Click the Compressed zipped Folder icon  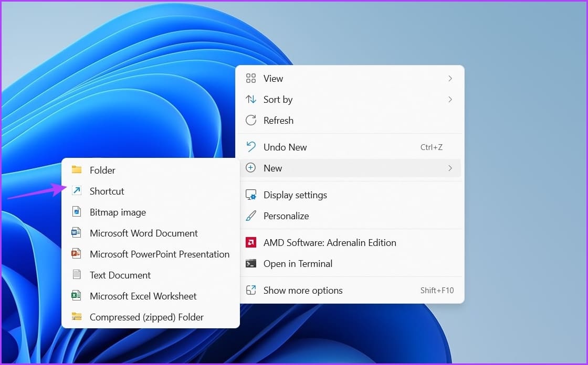(77, 317)
